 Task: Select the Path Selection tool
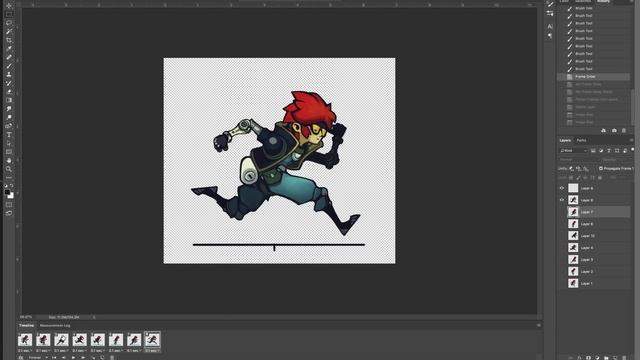(x=9, y=143)
